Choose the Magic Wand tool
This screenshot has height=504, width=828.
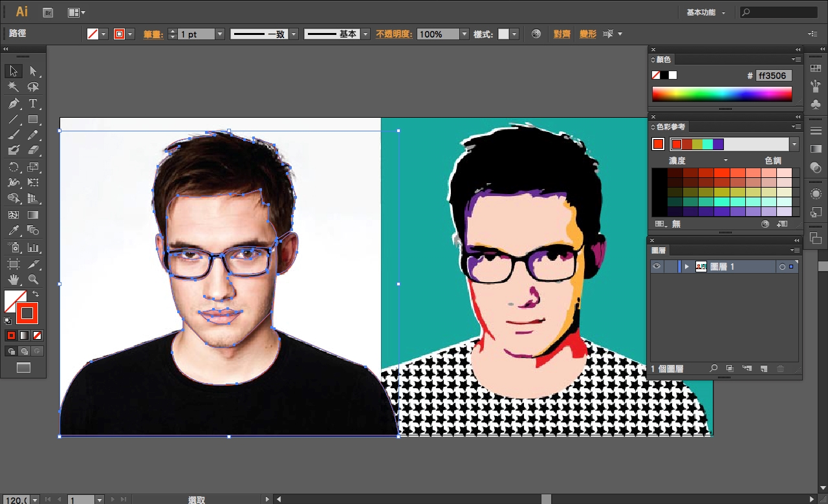(13, 87)
